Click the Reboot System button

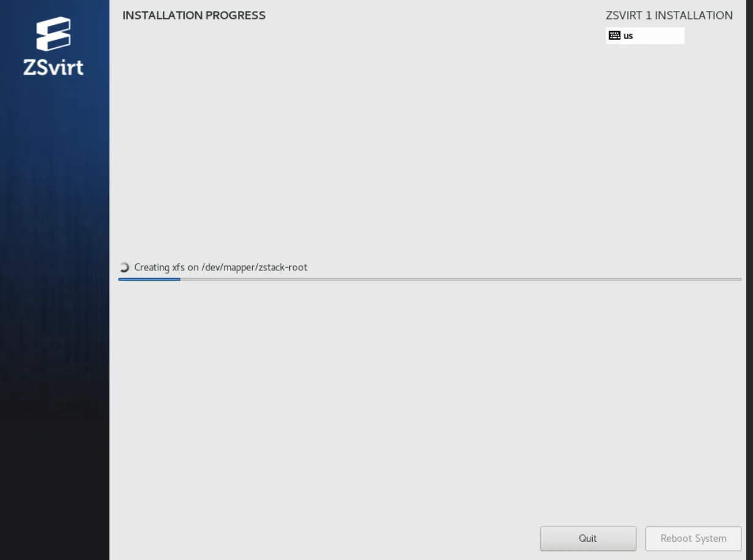coord(693,539)
